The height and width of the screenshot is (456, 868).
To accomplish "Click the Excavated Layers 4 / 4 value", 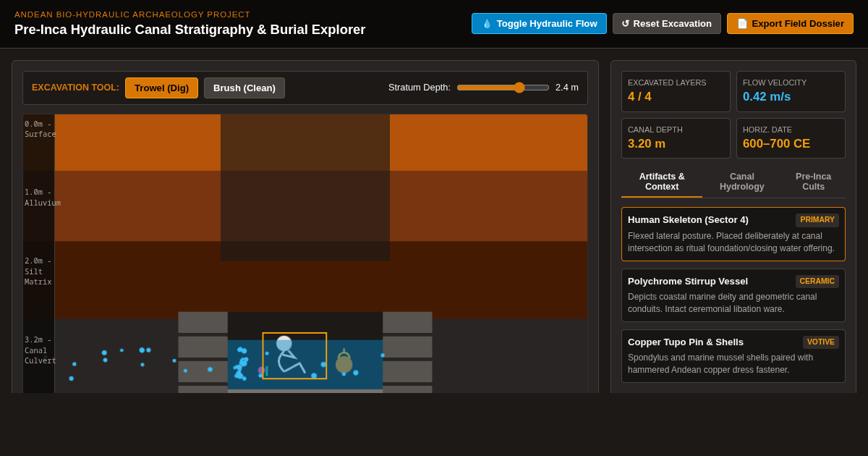I will [x=639, y=97].
